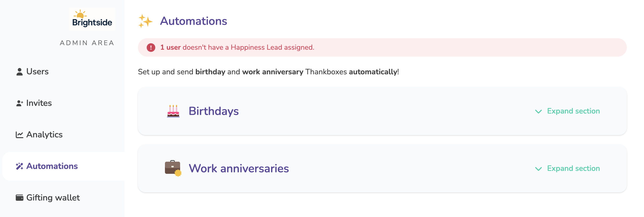Click the Brightside logo
644x217 pixels.
point(92,19)
